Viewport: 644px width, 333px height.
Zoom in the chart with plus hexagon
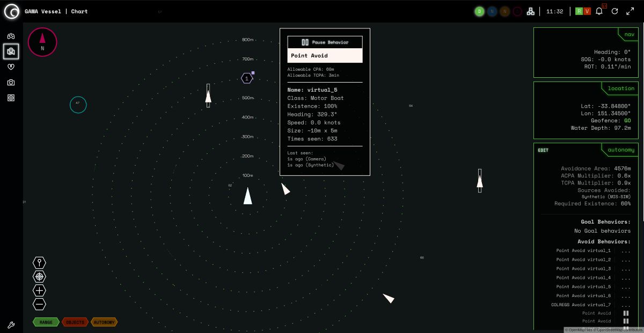click(39, 290)
